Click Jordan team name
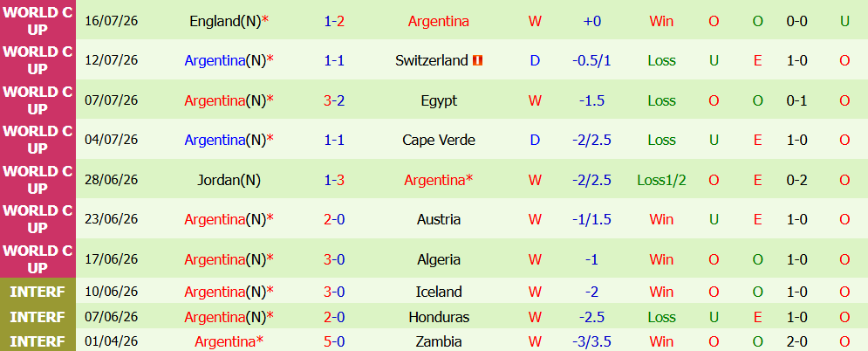 click(229, 179)
